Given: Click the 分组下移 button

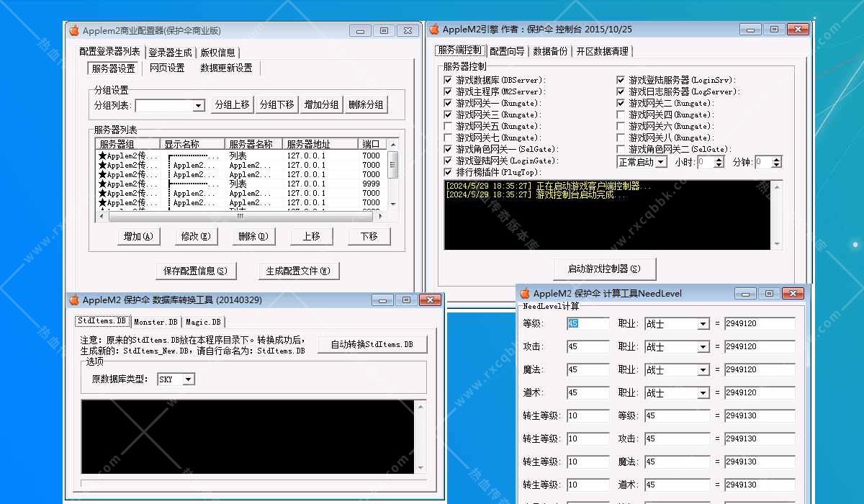Looking at the screenshot, I should (x=277, y=104).
